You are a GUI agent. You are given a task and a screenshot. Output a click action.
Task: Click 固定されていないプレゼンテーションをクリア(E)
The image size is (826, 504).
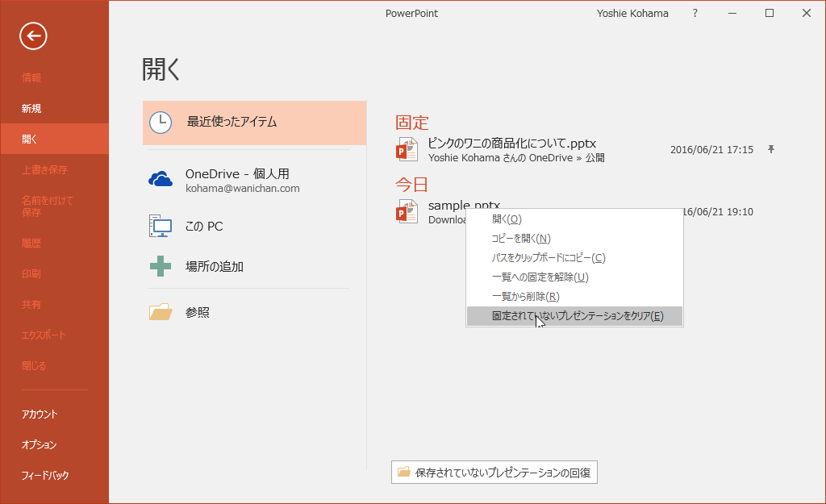[x=574, y=316]
